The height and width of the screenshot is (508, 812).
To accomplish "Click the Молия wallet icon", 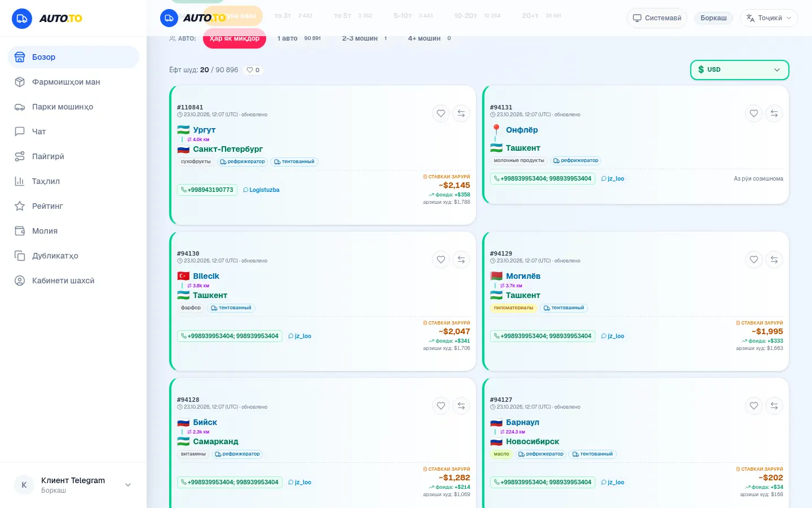I will [x=20, y=231].
